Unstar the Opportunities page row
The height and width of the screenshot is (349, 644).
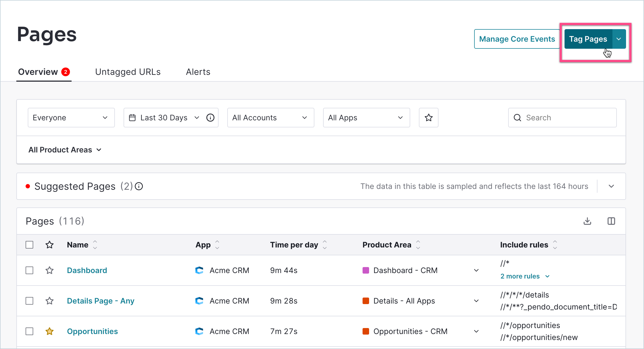tap(50, 331)
